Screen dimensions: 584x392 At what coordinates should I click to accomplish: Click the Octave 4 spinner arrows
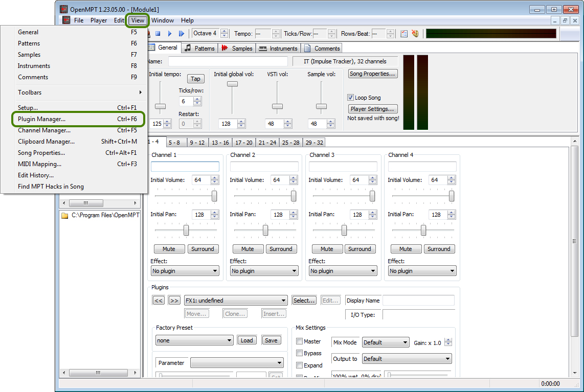224,33
